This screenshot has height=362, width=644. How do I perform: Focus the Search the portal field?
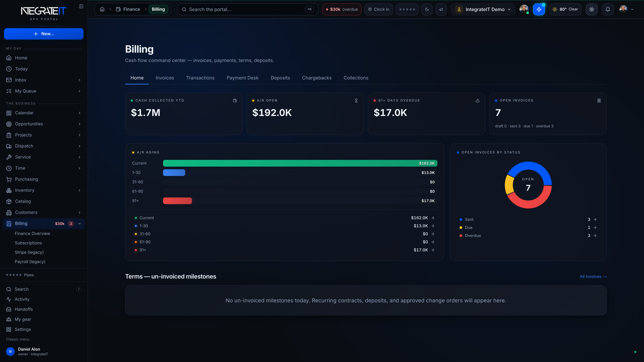[248, 9]
